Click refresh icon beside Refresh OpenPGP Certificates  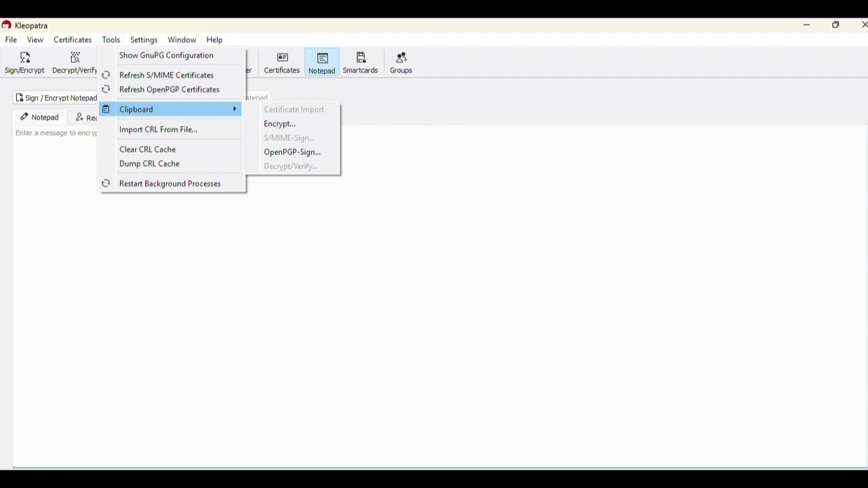[106, 89]
